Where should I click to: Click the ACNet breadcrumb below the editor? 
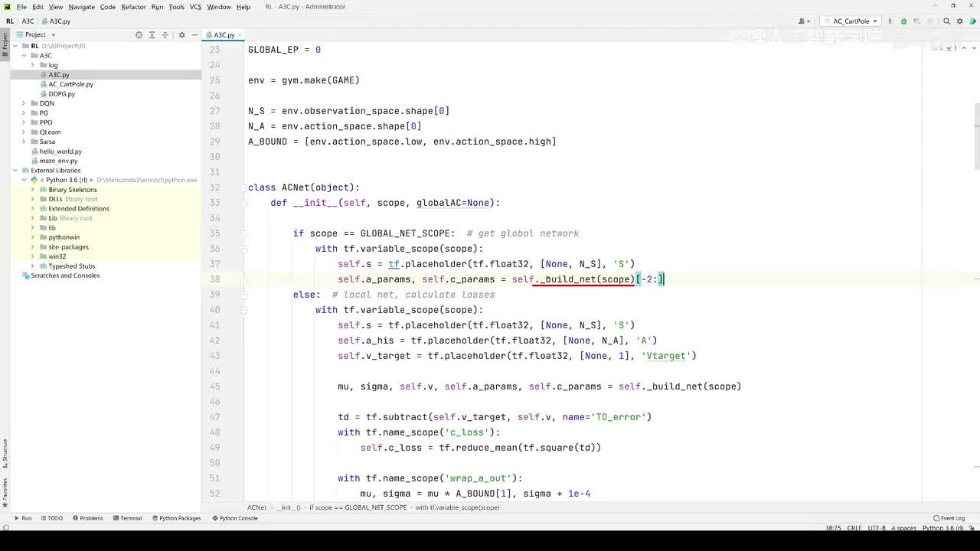257,507
